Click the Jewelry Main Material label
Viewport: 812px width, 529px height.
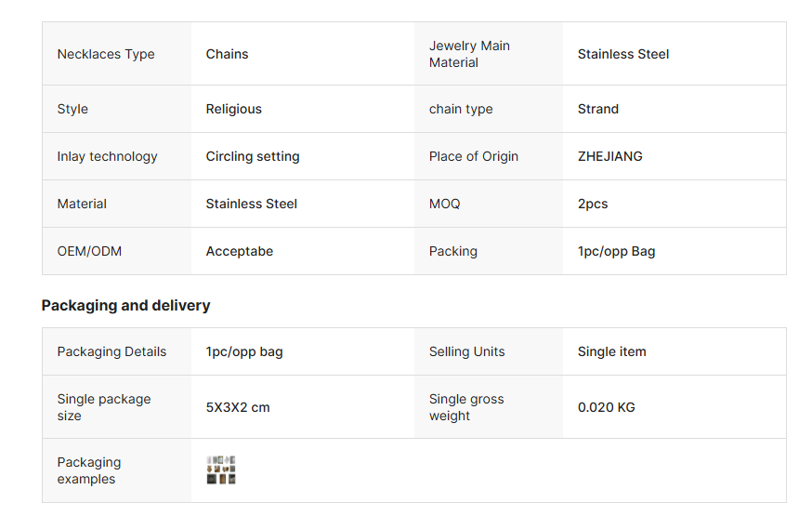click(x=469, y=54)
